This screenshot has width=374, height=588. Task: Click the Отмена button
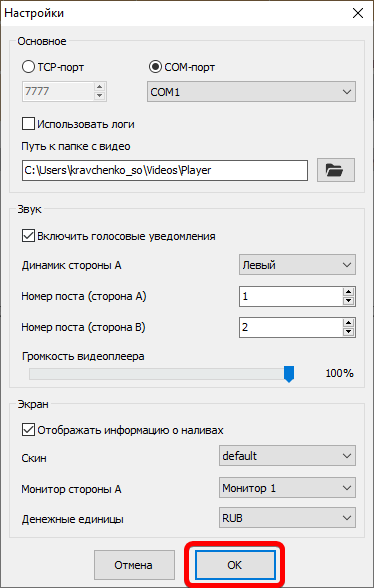click(x=134, y=565)
